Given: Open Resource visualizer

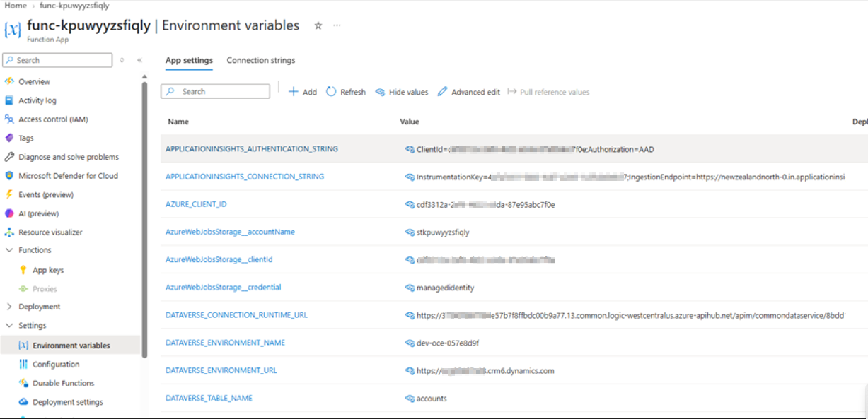Looking at the screenshot, I should click(50, 232).
